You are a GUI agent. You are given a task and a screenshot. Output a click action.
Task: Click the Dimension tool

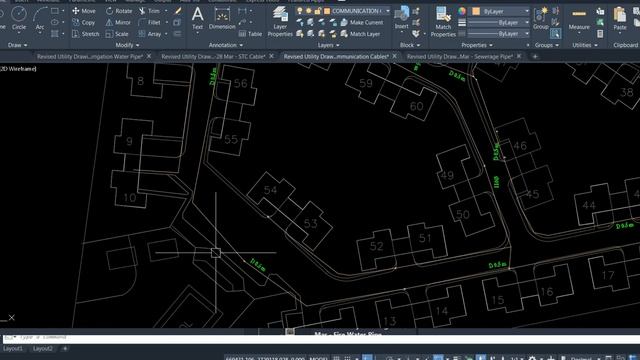(x=222, y=18)
